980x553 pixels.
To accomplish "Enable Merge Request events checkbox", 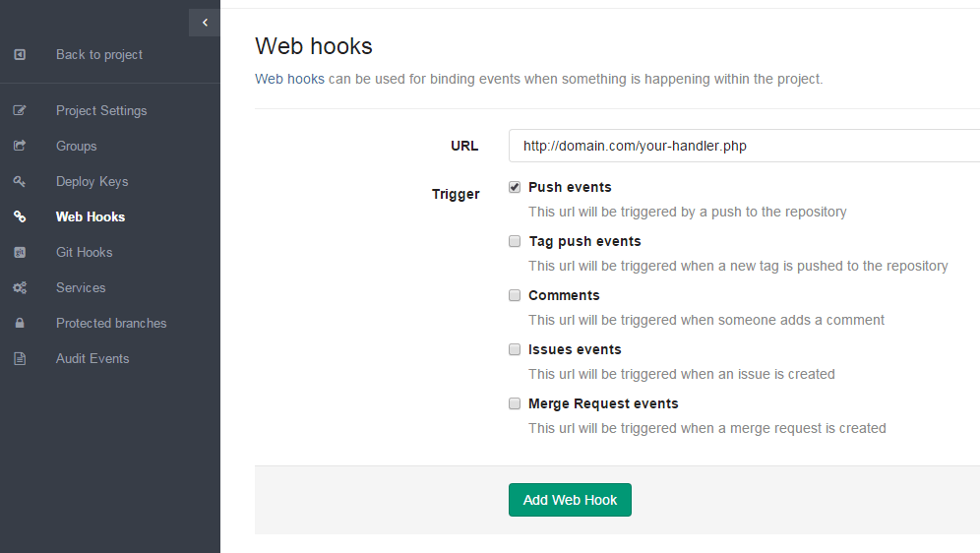I will tap(515, 403).
